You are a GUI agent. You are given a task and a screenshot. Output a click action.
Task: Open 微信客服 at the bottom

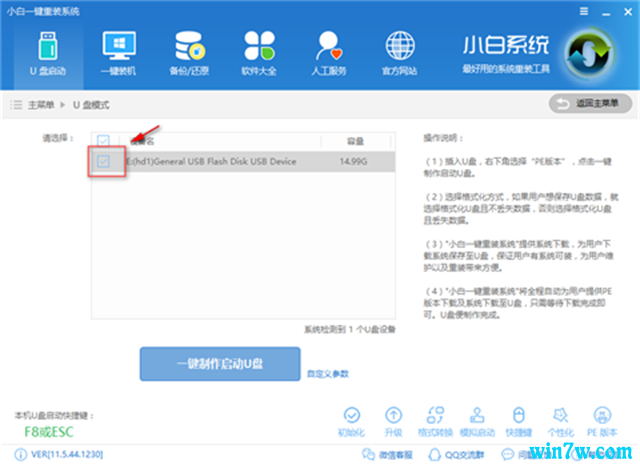tap(387, 454)
